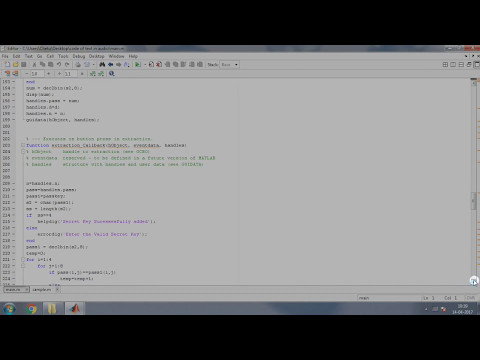This screenshot has width=480, height=360.
Task: Go back with the blue left arrow
Action: tap(110, 64)
